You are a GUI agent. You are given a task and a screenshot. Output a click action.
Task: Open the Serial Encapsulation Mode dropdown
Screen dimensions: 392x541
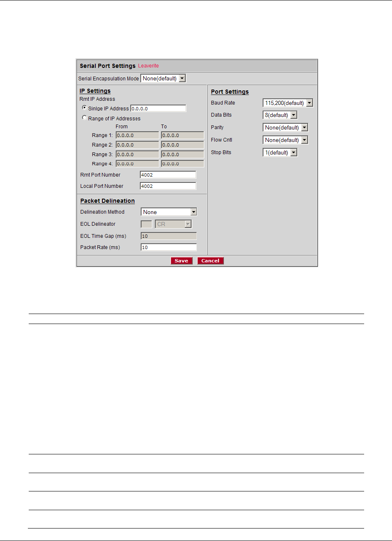point(163,78)
